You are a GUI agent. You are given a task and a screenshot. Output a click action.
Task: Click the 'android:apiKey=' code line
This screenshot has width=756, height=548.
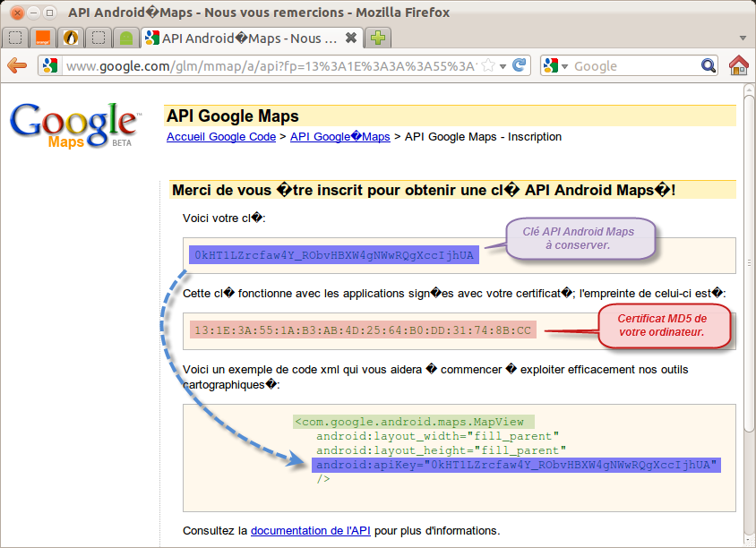pyautogui.click(x=516, y=465)
